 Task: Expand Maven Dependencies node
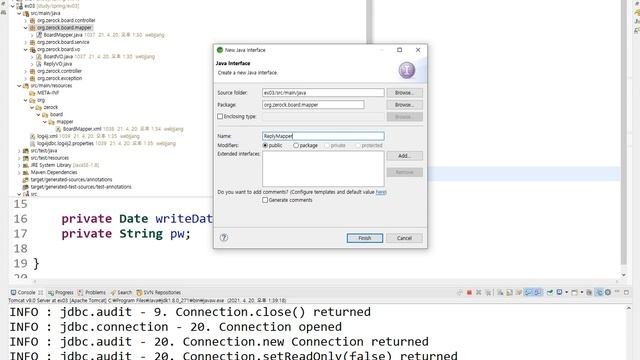[19, 172]
